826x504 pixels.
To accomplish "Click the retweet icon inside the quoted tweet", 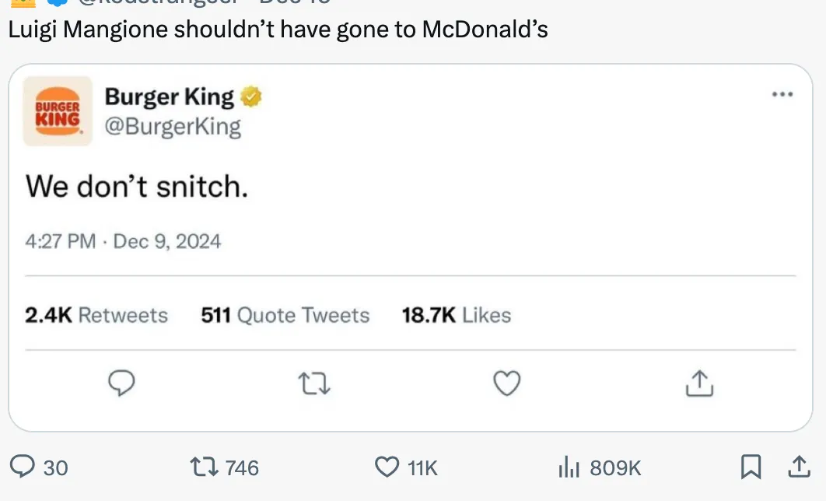I will click(313, 383).
